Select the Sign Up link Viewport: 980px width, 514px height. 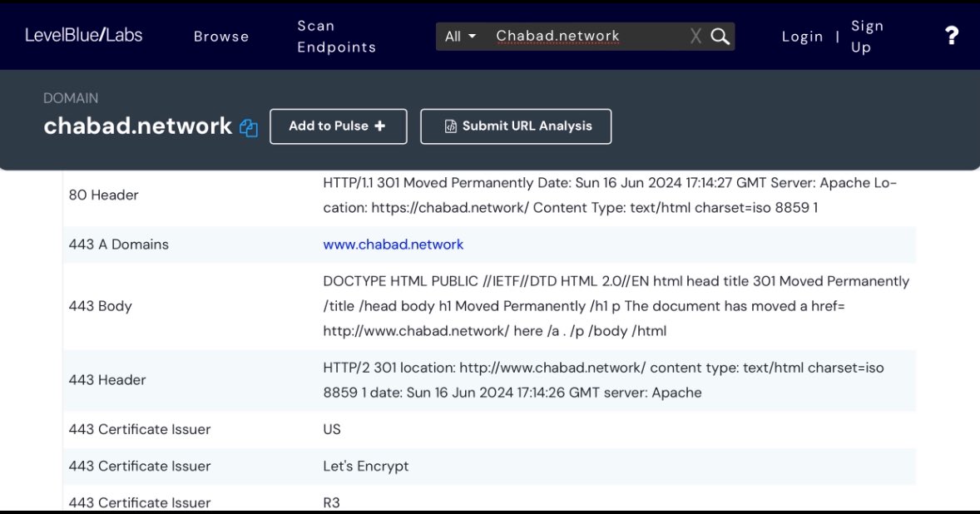click(x=866, y=37)
